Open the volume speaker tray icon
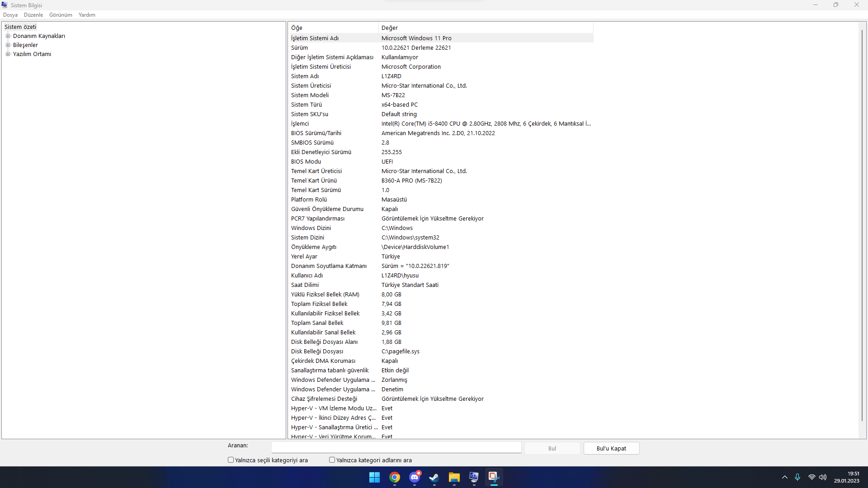 [823, 477]
